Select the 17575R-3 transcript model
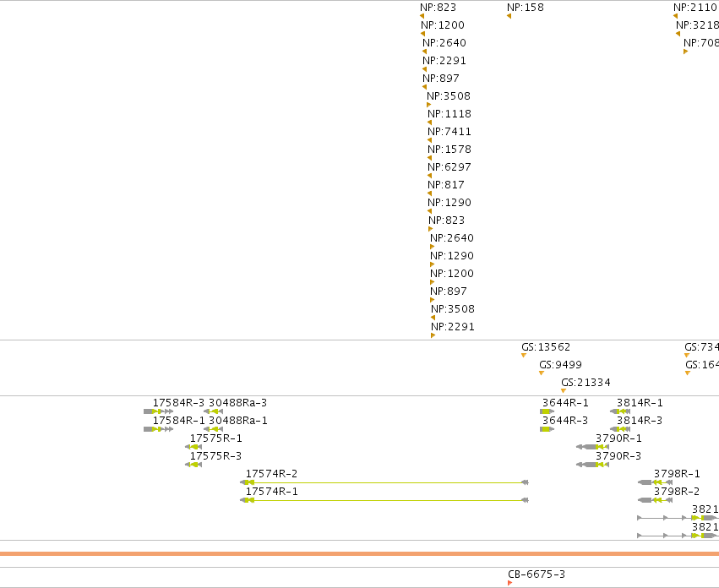719x588 pixels. click(193, 465)
